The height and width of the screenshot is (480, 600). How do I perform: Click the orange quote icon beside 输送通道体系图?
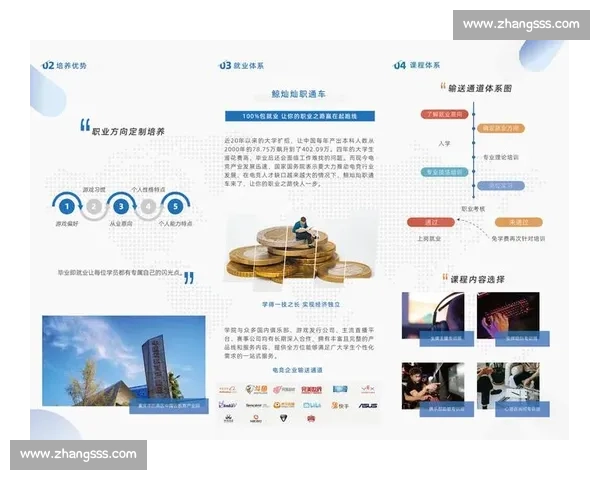pyautogui.click(x=442, y=88)
